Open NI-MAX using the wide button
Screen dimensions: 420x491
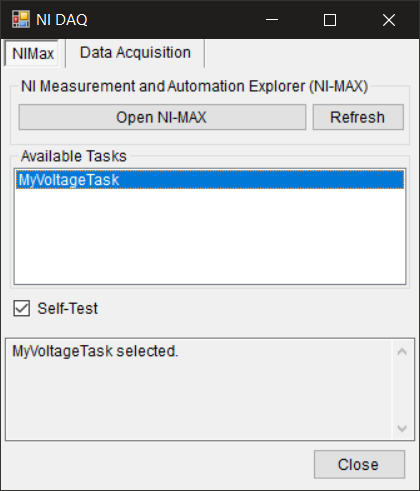[x=162, y=117]
